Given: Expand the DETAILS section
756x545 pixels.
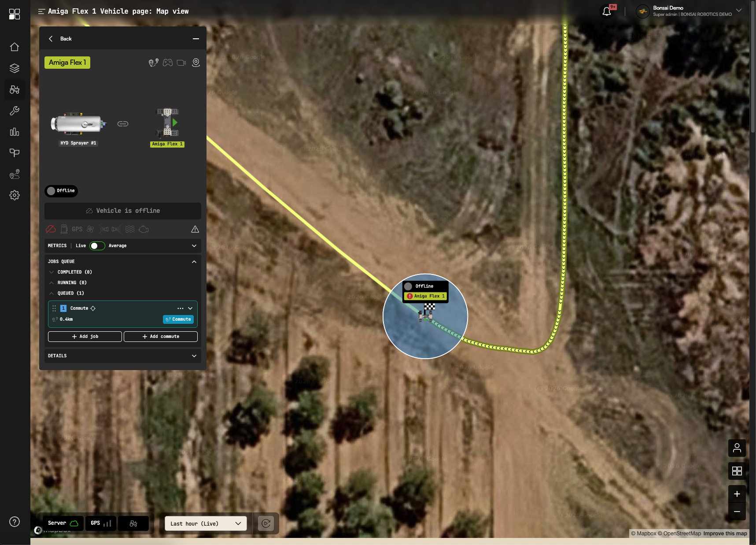Looking at the screenshot, I should click(123, 356).
